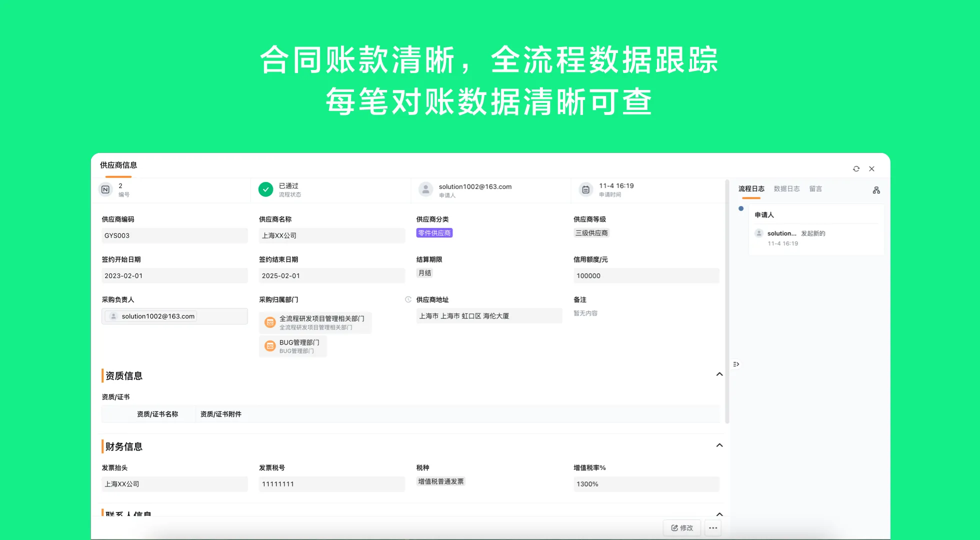980x540 pixels.
Task: Collapse the 财务信息 section
Action: coord(719,445)
